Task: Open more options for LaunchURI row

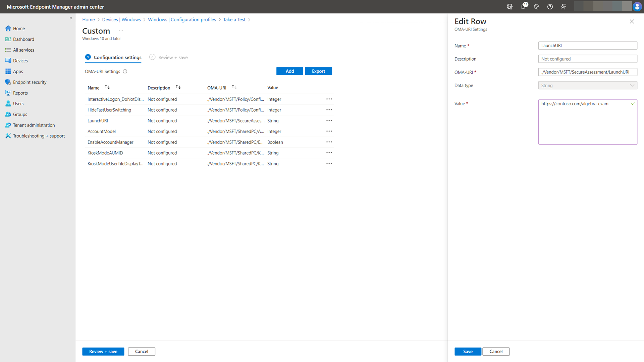Action: pos(329,121)
